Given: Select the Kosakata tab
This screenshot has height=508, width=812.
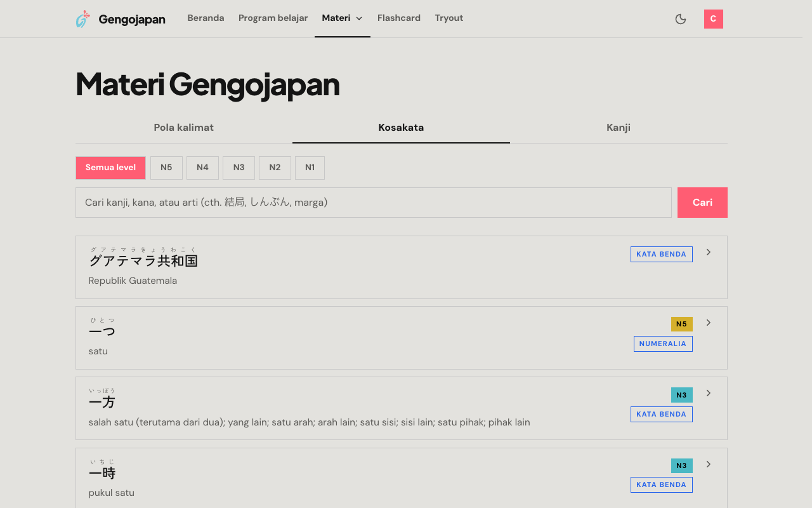Looking at the screenshot, I should [401, 128].
